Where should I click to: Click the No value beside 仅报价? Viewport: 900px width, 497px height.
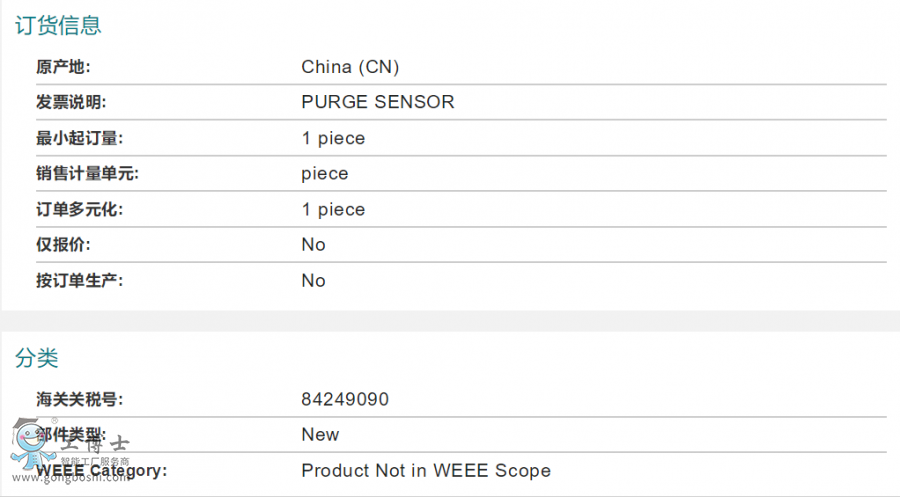(x=313, y=245)
